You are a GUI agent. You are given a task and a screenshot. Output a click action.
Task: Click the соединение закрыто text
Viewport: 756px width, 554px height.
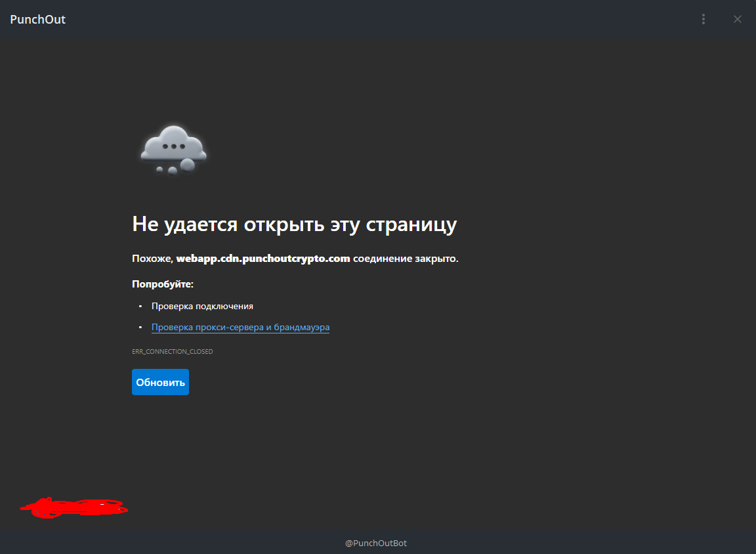tap(406, 259)
